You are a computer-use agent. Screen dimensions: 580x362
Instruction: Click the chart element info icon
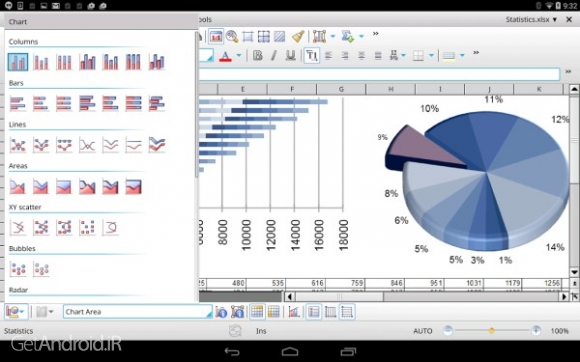(221, 312)
